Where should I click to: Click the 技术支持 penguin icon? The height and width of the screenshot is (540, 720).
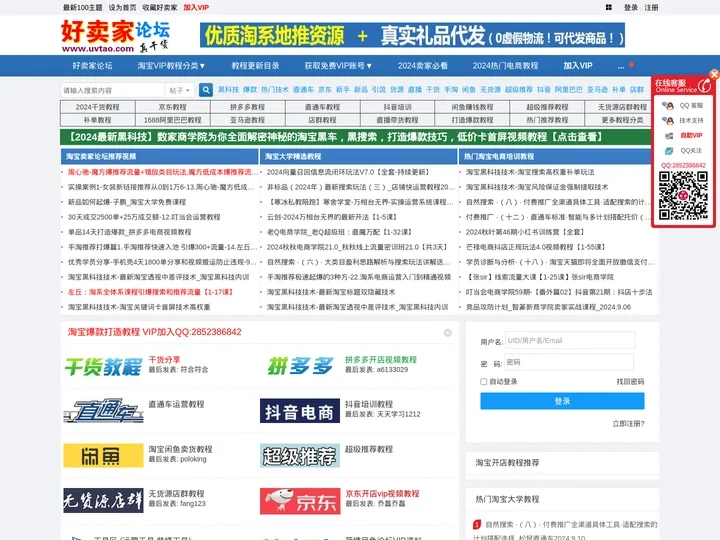point(667,121)
